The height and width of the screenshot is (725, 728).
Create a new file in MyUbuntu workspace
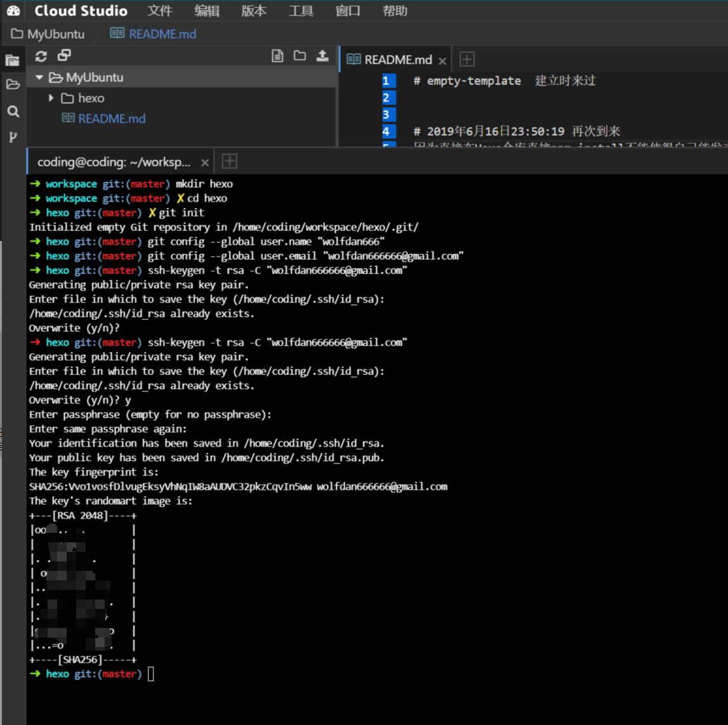pyautogui.click(x=276, y=56)
